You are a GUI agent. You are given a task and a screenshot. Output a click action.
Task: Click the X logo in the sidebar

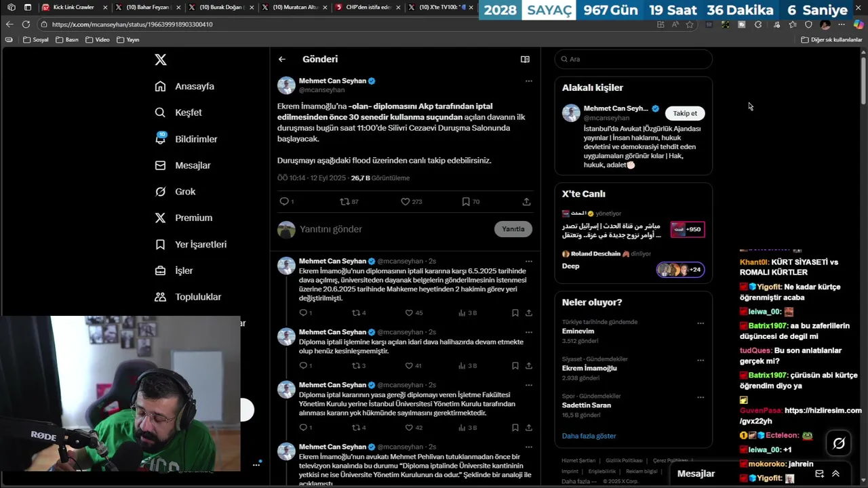tap(161, 60)
